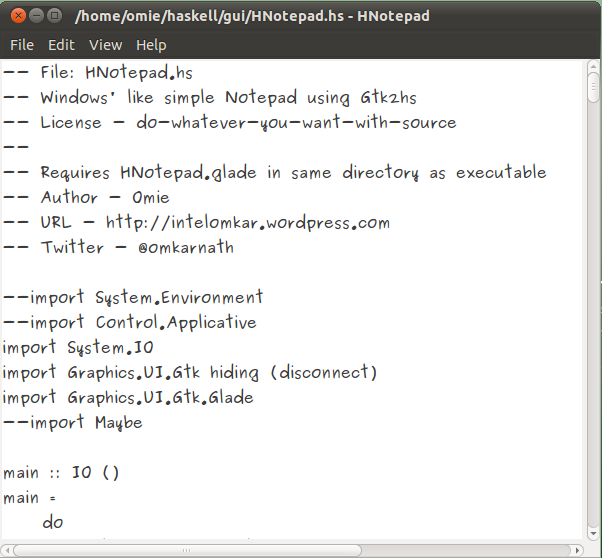Minimize the HNotepad window
602x558 pixels.
[36, 16]
